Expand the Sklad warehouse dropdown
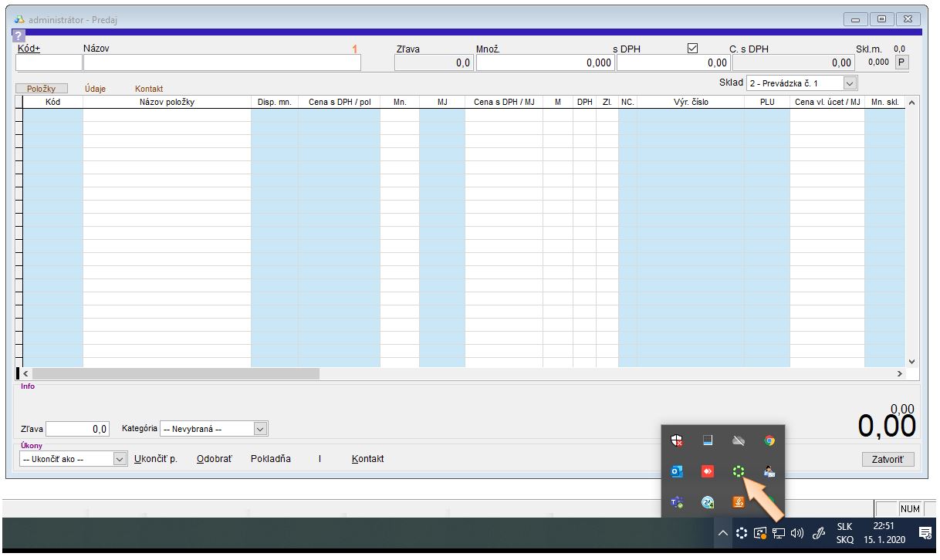Image resolution: width=940 pixels, height=560 pixels. point(850,83)
